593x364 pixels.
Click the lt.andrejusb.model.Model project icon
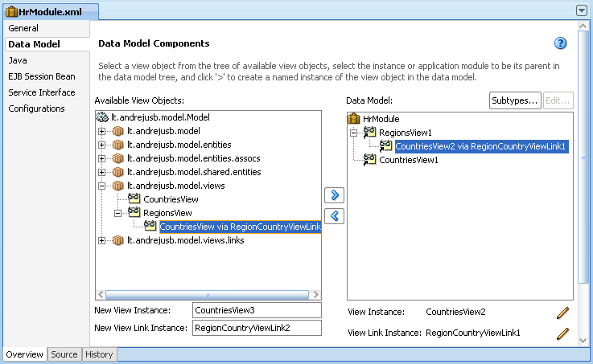102,117
